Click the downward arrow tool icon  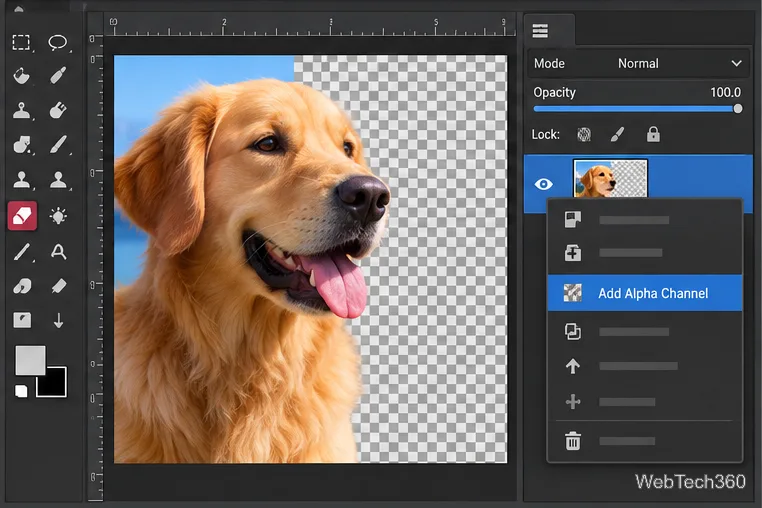tap(58, 320)
